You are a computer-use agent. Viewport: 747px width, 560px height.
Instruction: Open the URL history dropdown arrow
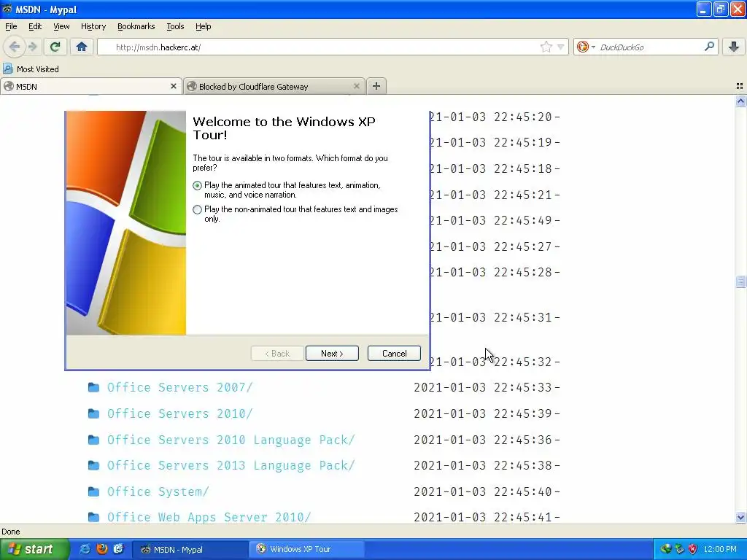561,47
